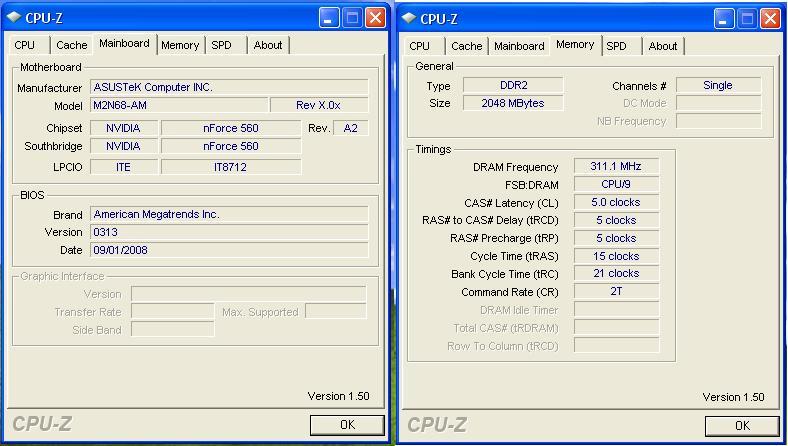
Task: Click the Model field M2N68-AM
Action: pos(179,106)
